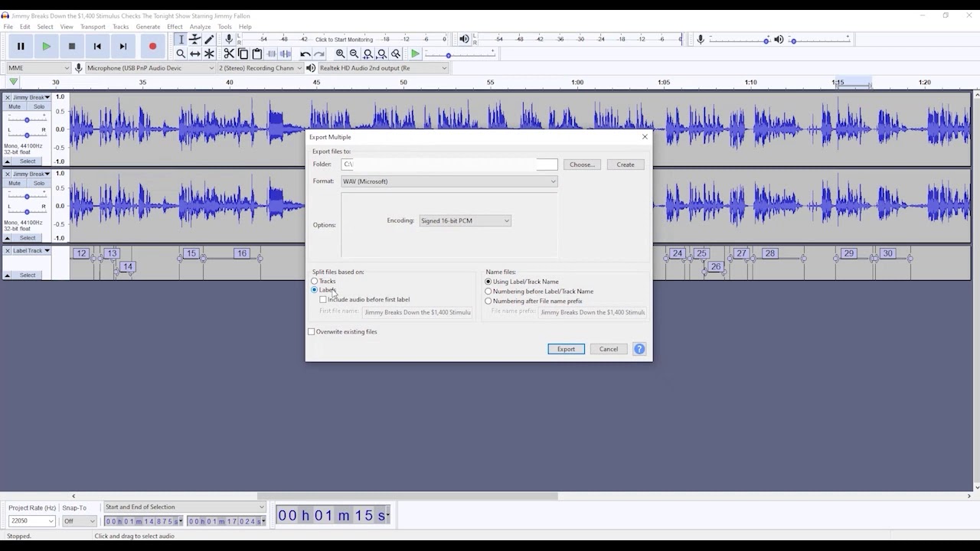The image size is (980, 551).
Task: Open help with the blue question mark
Action: click(x=639, y=349)
